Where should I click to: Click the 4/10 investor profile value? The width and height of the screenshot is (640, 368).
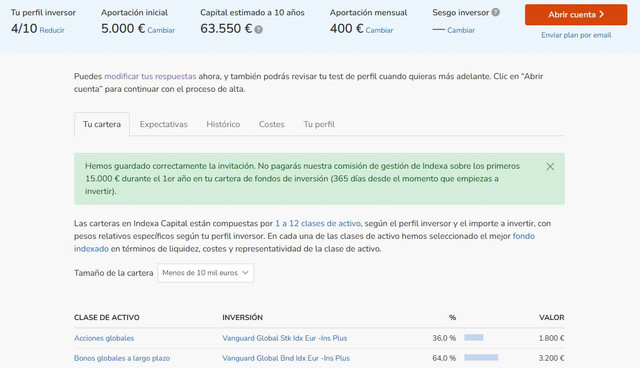(24, 29)
